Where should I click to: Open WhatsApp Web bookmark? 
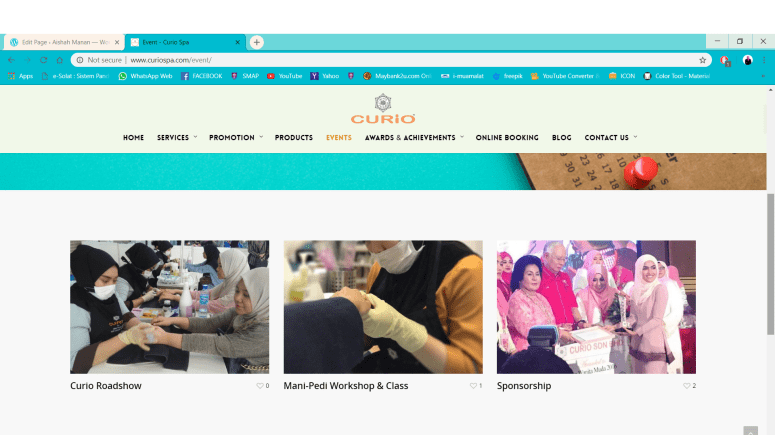[x=145, y=76]
